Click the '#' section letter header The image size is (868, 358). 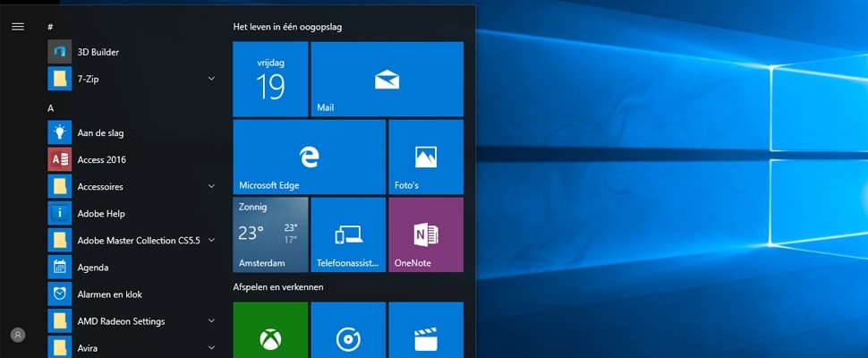tap(50, 27)
